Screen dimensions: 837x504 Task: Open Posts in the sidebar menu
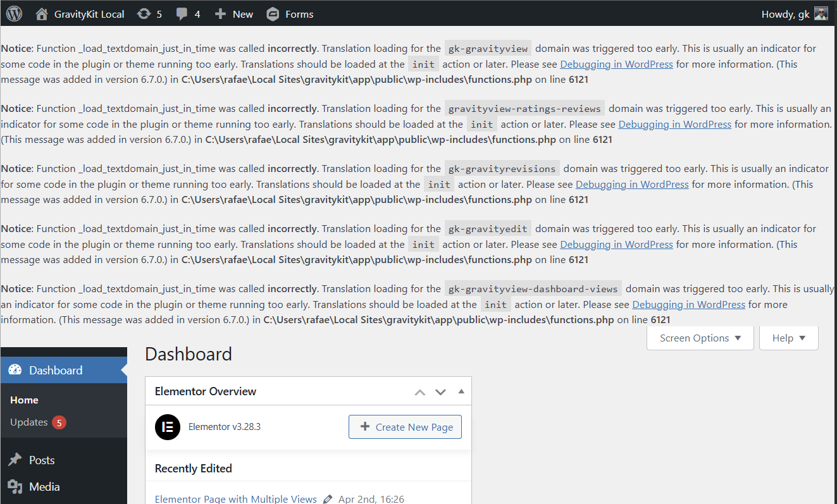point(42,460)
